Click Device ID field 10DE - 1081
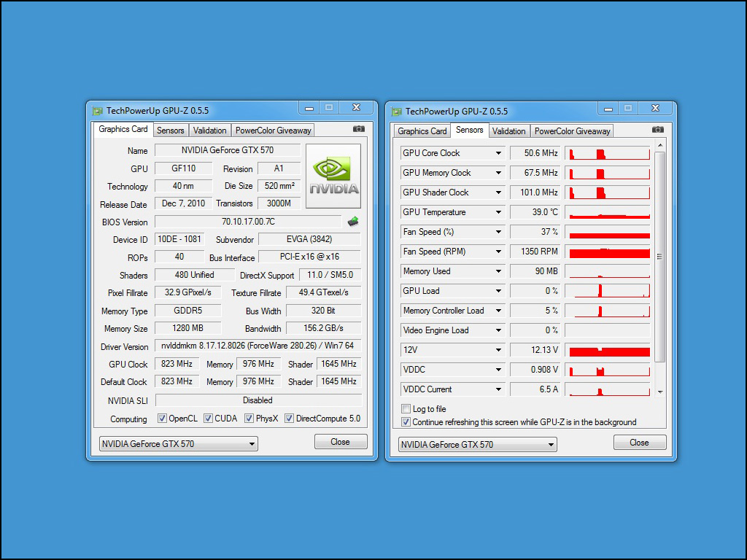 (179, 239)
